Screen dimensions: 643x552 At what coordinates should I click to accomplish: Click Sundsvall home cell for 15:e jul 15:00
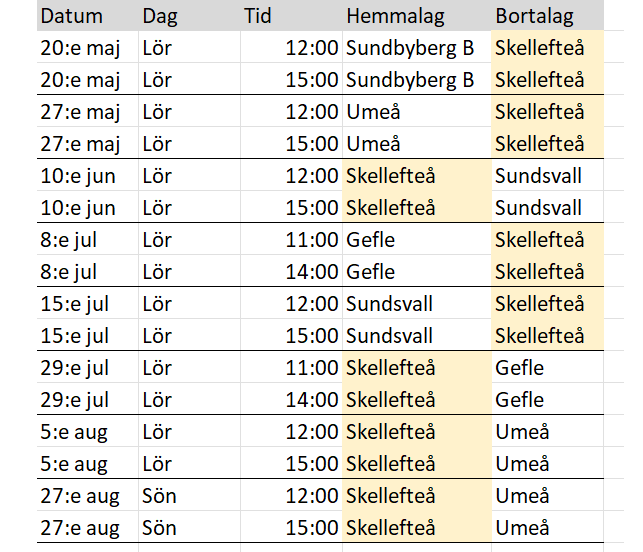[x=389, y=336]
